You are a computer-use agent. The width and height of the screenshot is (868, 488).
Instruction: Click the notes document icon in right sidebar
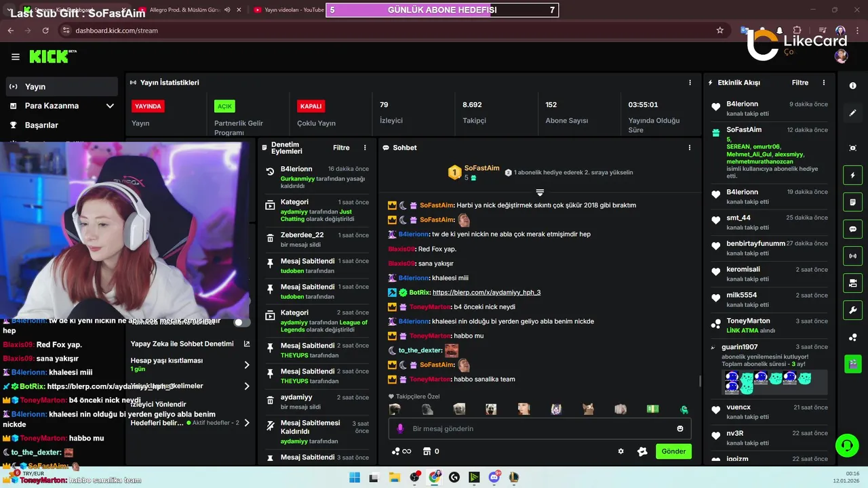pos(852,202)
